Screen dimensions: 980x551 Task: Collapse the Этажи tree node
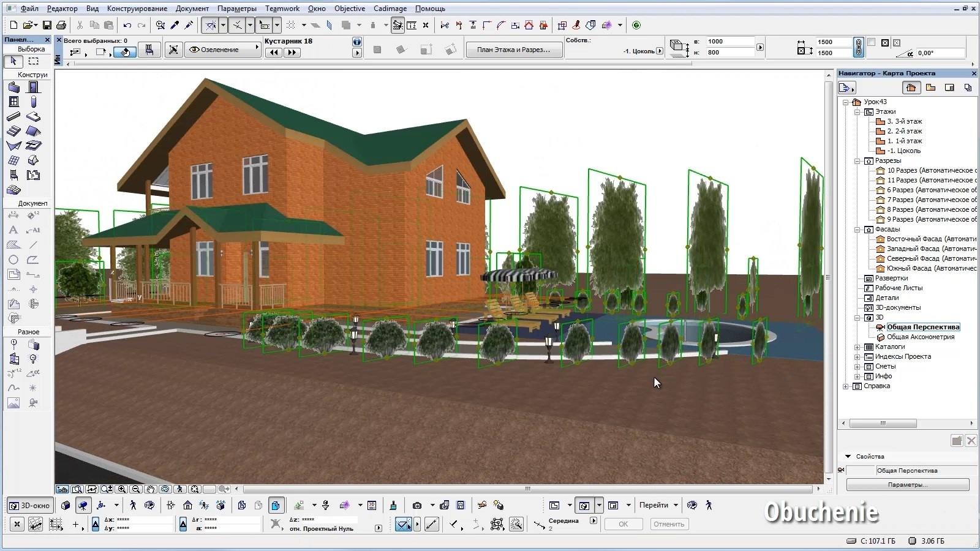[858, 112]
